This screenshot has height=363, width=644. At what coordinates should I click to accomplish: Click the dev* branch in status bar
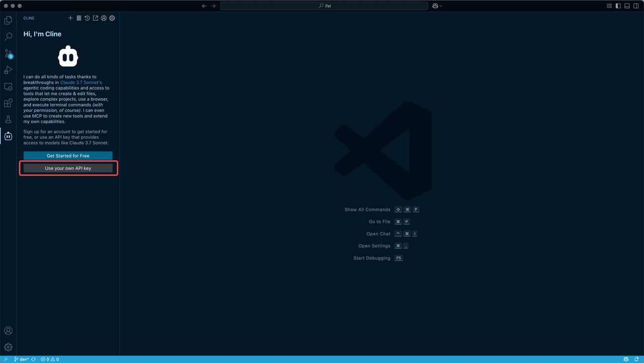21,359
